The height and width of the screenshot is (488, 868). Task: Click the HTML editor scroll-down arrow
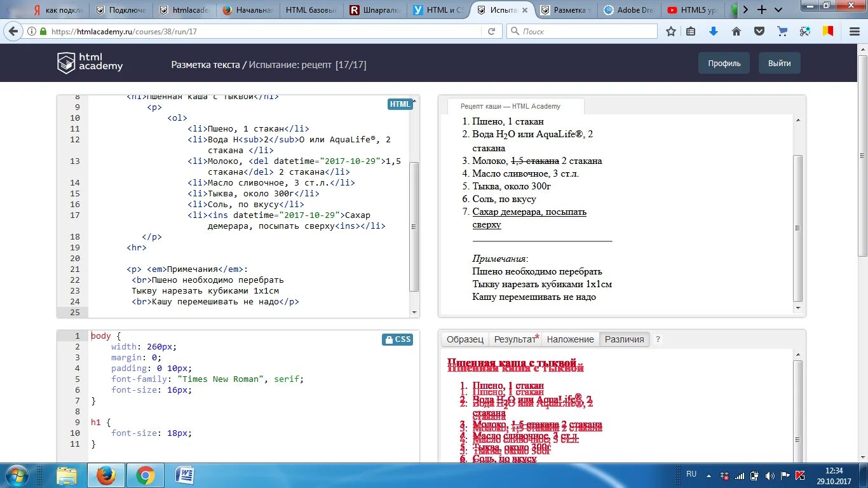coord(414,312)
